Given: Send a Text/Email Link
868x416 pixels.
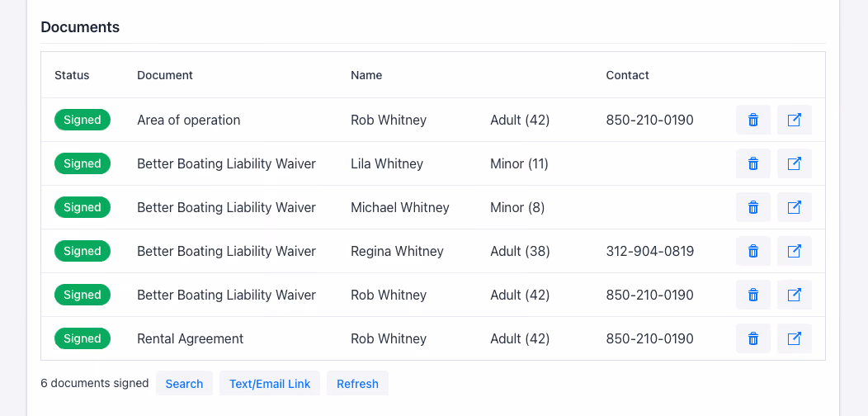Looking at the screenshot, I should coord(270,383).
